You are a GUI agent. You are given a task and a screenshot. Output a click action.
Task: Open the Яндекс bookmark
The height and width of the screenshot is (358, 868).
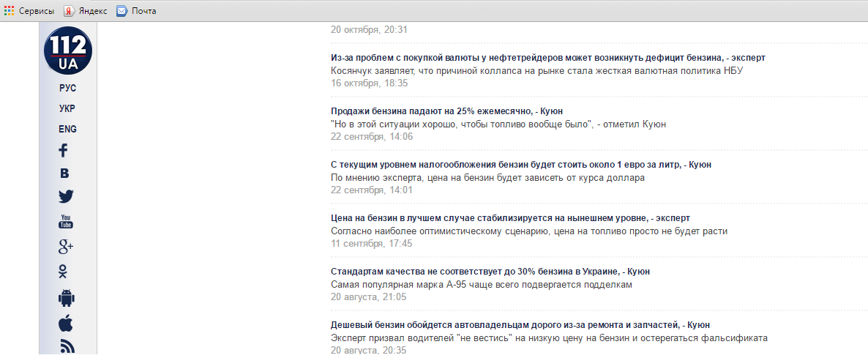tap(86, 11)
